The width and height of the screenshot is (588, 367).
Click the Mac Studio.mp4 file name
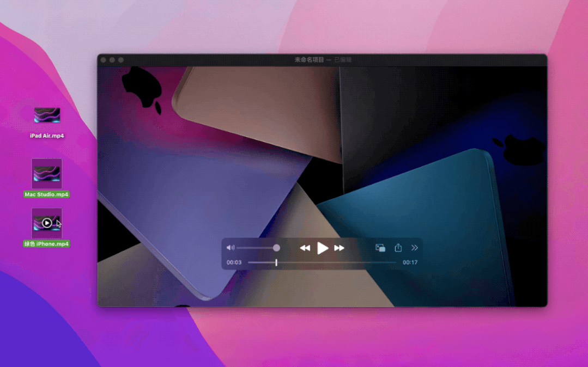[x=46, y=194]
